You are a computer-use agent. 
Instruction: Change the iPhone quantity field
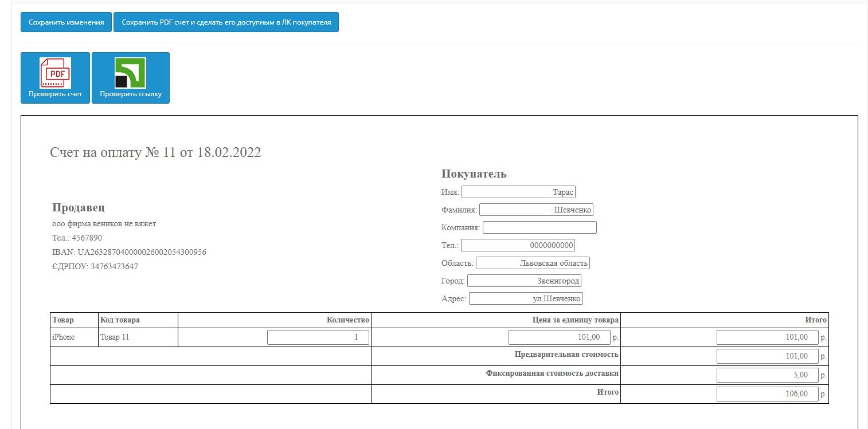[318, 337]
